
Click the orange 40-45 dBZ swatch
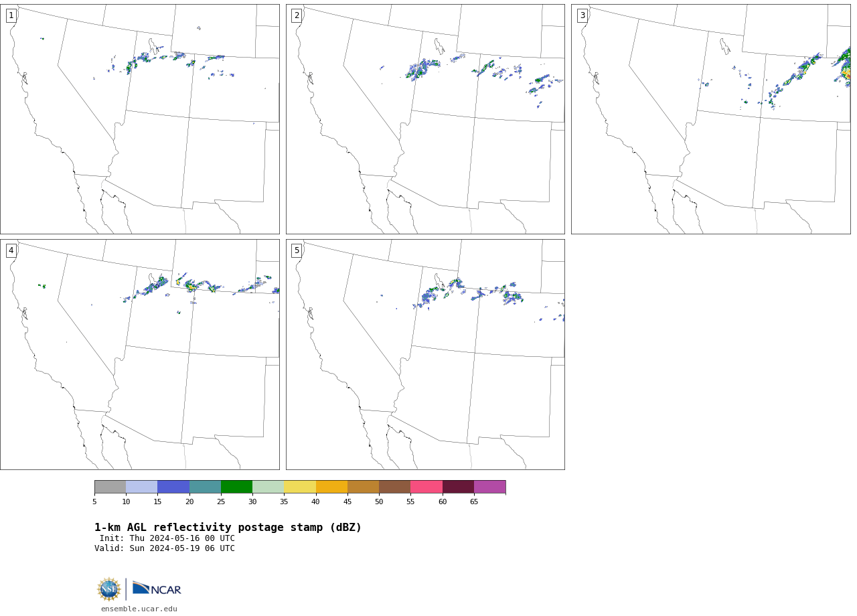331,487
